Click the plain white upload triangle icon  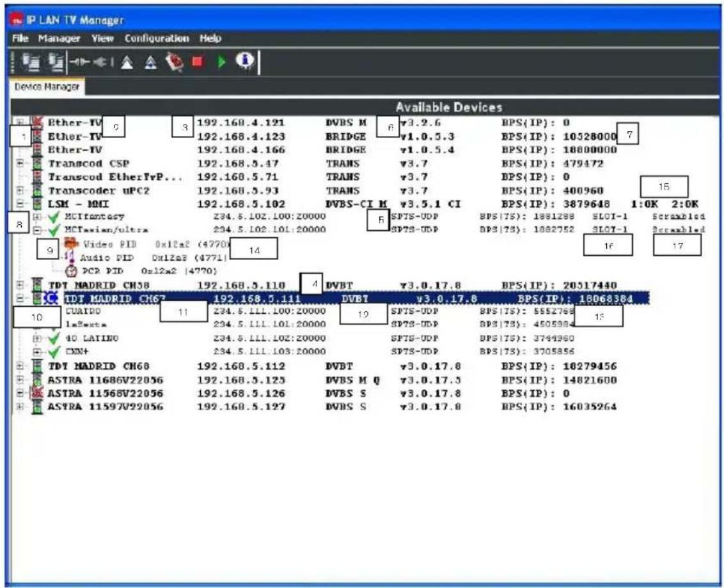(127, 62)
